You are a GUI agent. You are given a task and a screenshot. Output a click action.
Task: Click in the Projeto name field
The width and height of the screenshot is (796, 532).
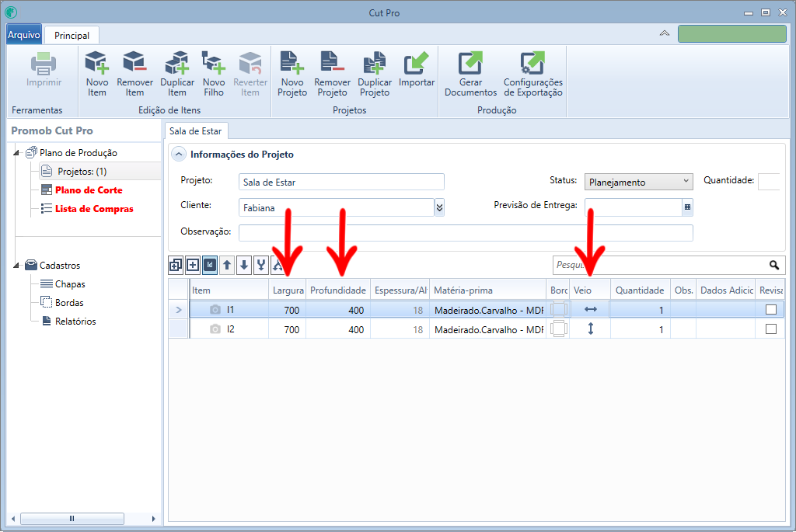pos(341,182)
